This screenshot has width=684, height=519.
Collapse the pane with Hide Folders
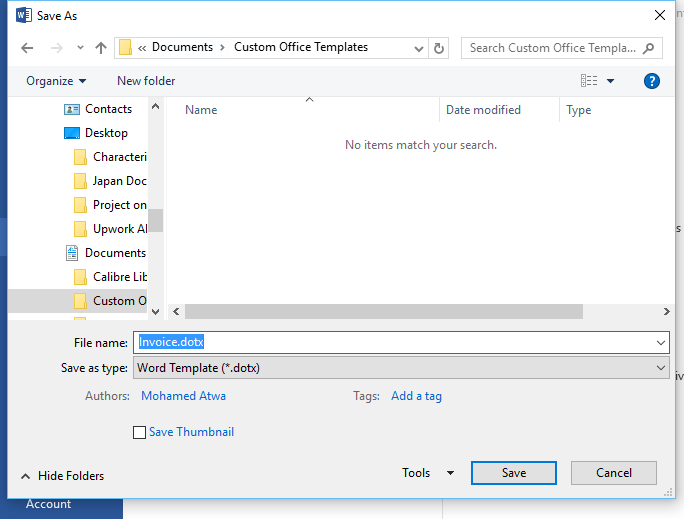pyautogui.click(x=63, y=476)
